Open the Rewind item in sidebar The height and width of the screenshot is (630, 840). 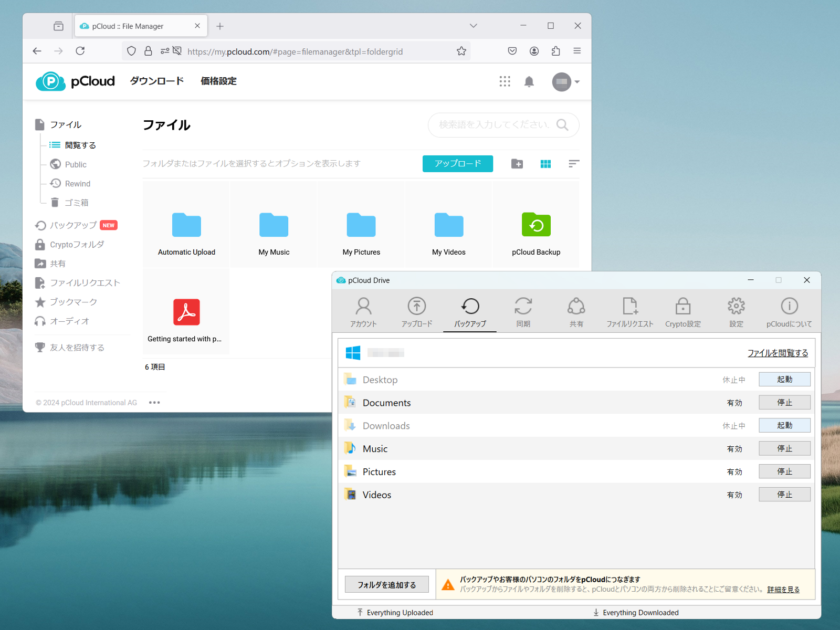tap(77, 184)
